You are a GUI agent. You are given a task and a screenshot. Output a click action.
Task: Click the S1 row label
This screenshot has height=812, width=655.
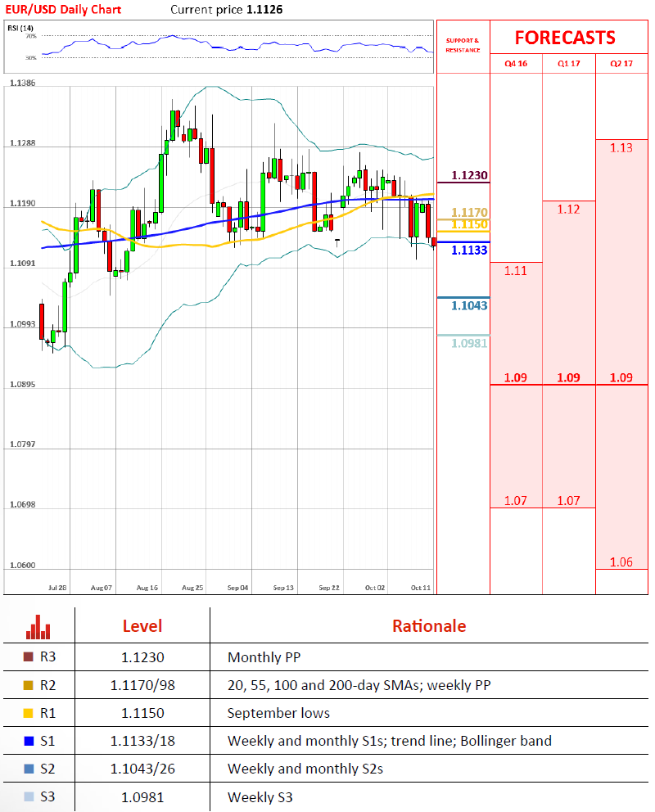[47, 741]
